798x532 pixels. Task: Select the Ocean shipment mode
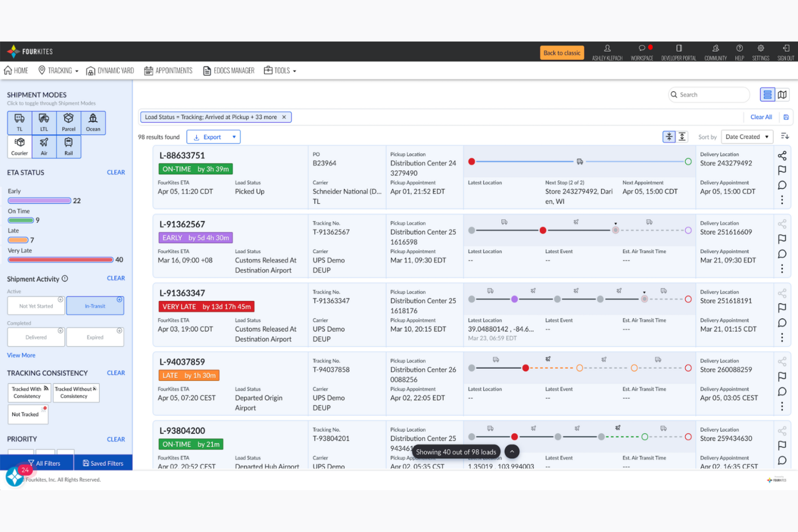coord(93,122)
